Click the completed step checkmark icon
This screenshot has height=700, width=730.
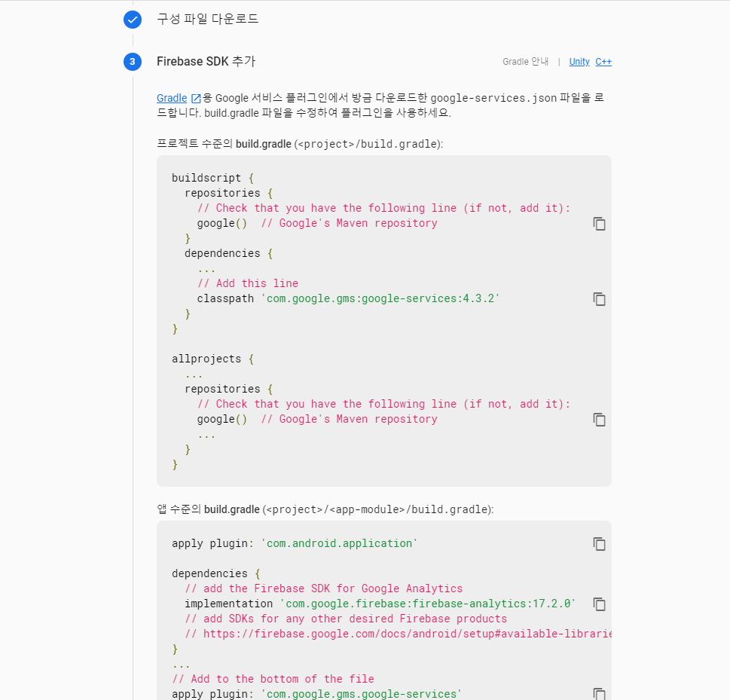tap(133, 20)
